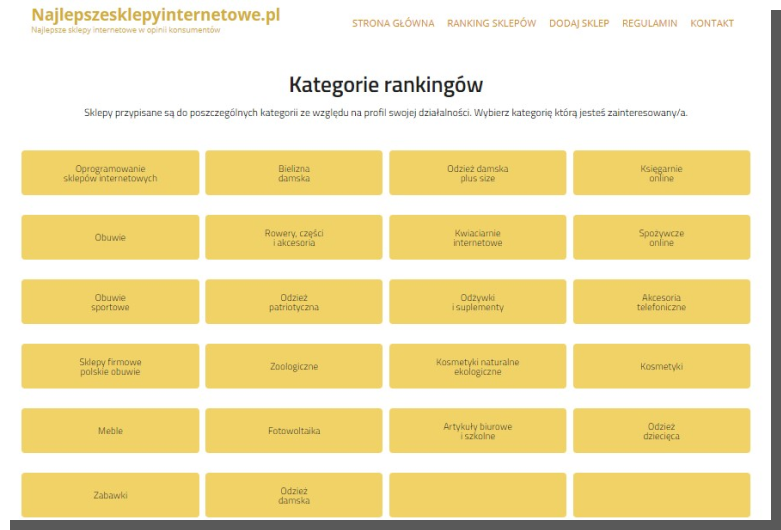The image size is (781, 530).
Task: Choose Sklepy firmowe polskie obuwie category
Action: pyautogui.click(x=110, y=366)
